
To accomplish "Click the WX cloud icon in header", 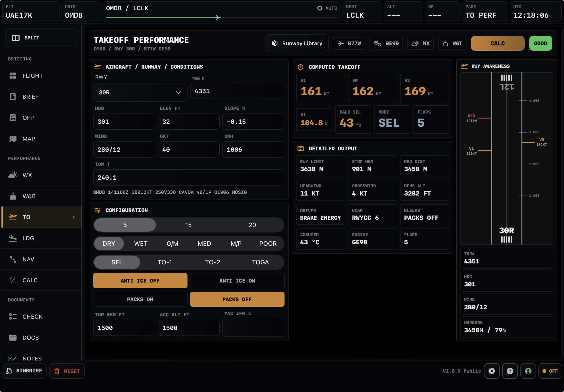I will [x=415, y=44].
